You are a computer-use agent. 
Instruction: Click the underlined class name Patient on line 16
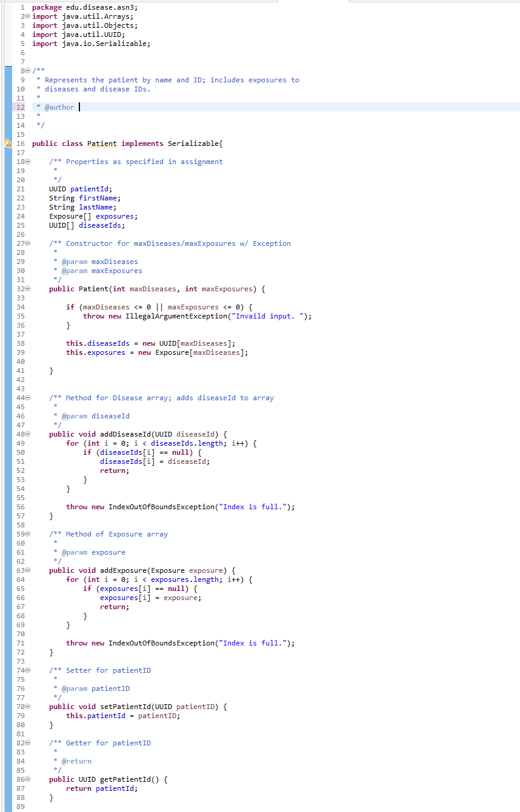(x=102, y=144)
